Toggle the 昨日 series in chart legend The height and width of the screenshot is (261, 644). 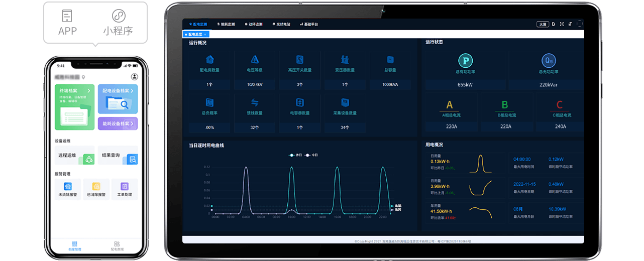(295, 155)
